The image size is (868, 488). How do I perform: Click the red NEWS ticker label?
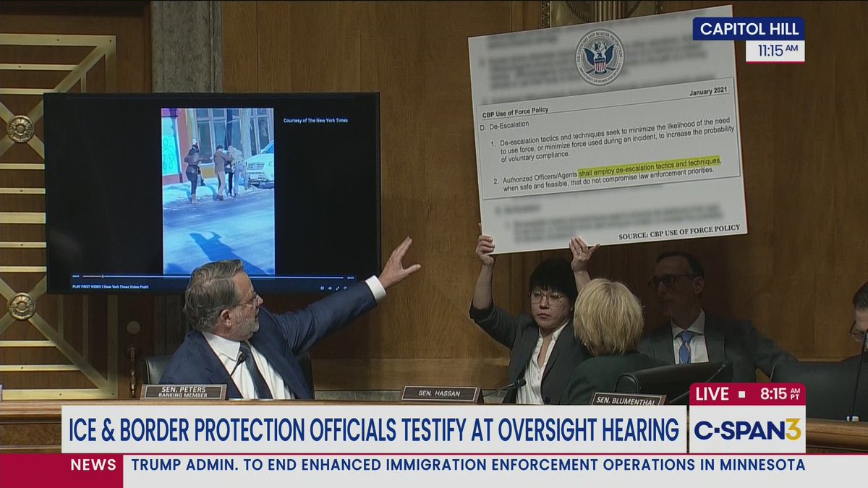(93, 465)
